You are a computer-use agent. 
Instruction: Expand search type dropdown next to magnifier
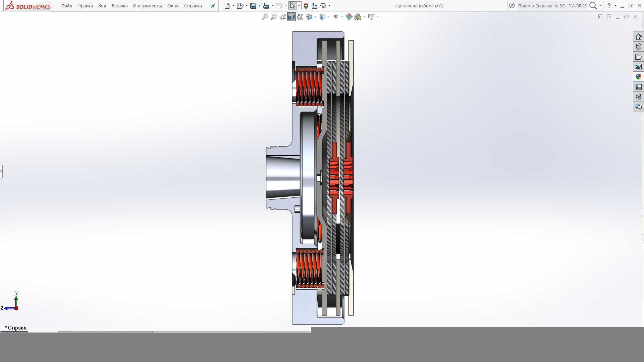coord(600,6)
